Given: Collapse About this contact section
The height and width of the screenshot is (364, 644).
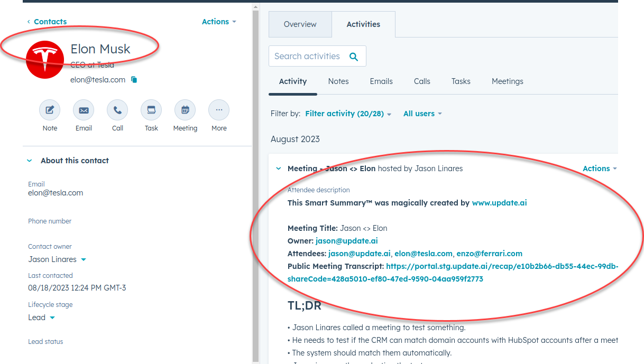Looking at the screenshot, I should pyautogui.click(x=30, y=161).
